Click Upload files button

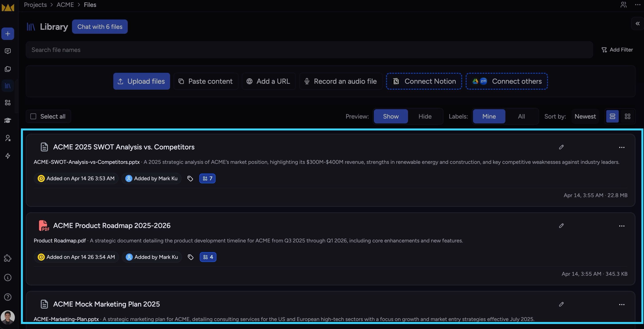pos(141,81)
